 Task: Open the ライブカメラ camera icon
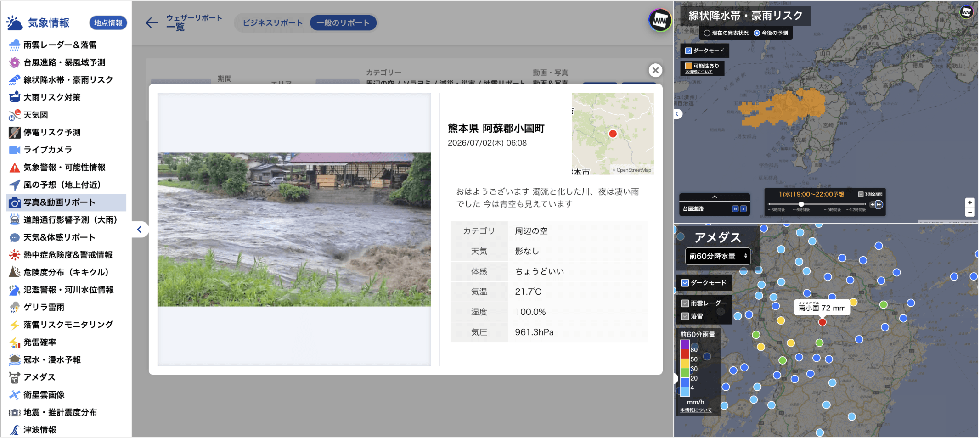pos(15,150)
